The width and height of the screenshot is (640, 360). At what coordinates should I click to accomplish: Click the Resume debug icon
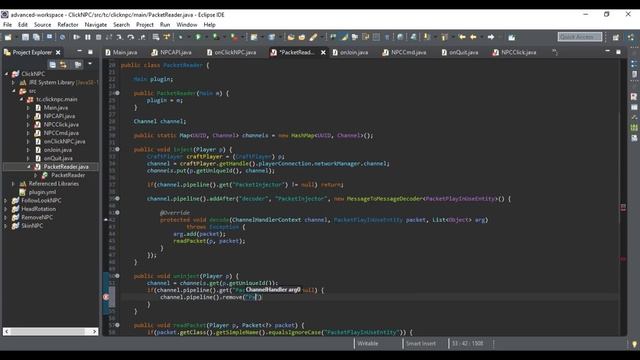76,37
